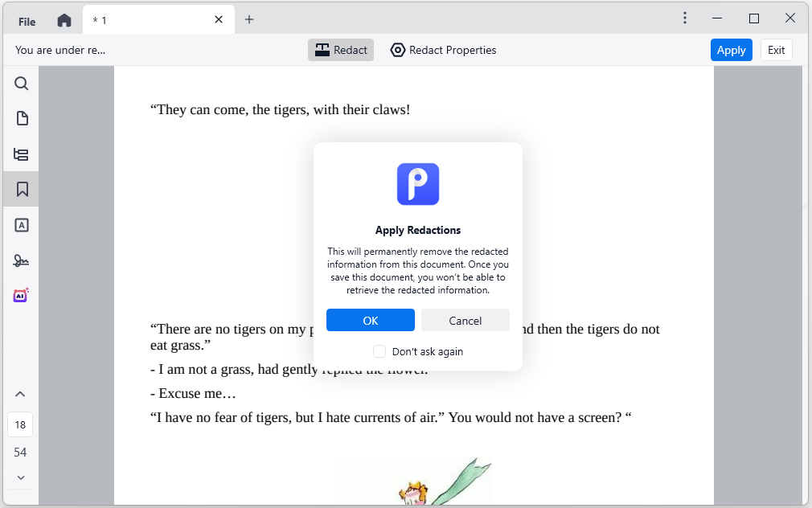
Task: Launch the AI assistant icon
Action: (x=21, y=296)
